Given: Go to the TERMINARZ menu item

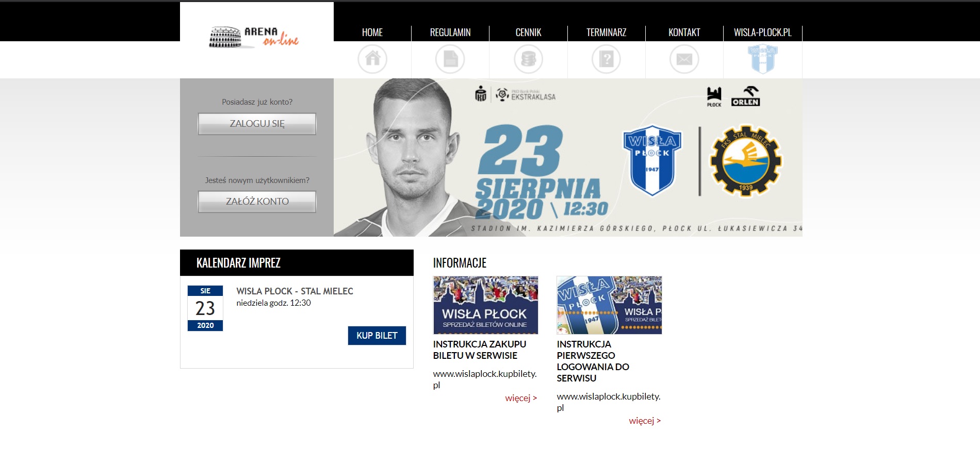Looking at the screenshot, I should point(606,32).
